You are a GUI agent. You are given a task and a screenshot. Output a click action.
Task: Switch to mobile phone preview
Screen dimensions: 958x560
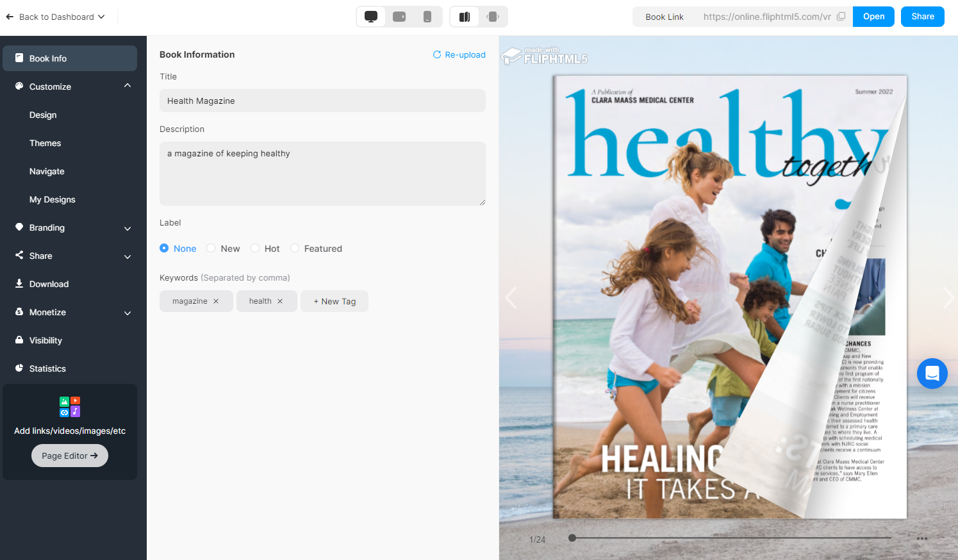point(427,17)
